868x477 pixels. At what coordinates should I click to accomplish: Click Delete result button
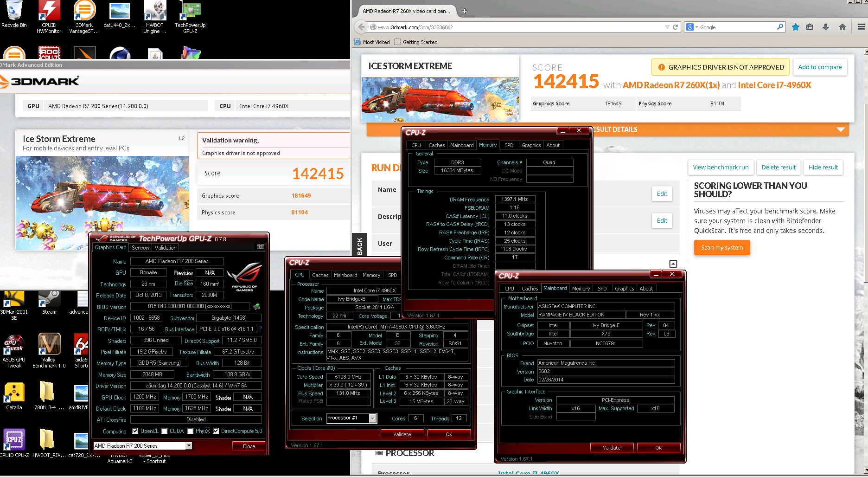click(779, 168)
